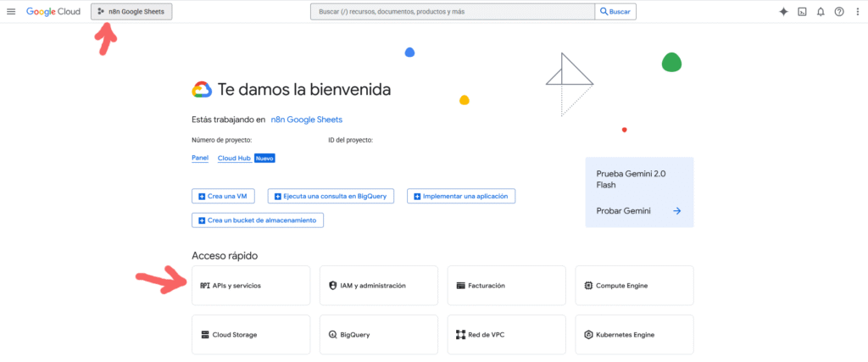Click the ID del proyecto label

pyautogui.click(x=350, y=140)
